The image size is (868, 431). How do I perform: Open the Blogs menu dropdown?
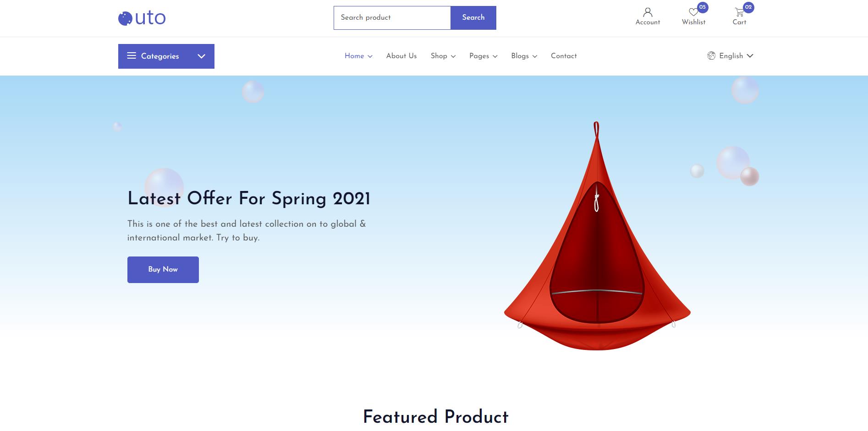(524, 56)
